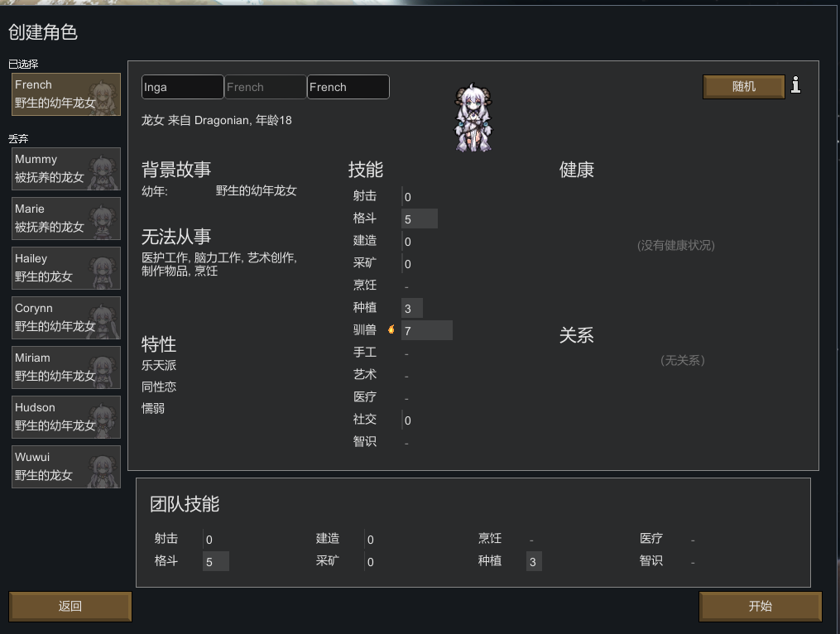Click the flame passion icon beside 驯兽
This screenshot has width=840, height=634.
[391, 329]
